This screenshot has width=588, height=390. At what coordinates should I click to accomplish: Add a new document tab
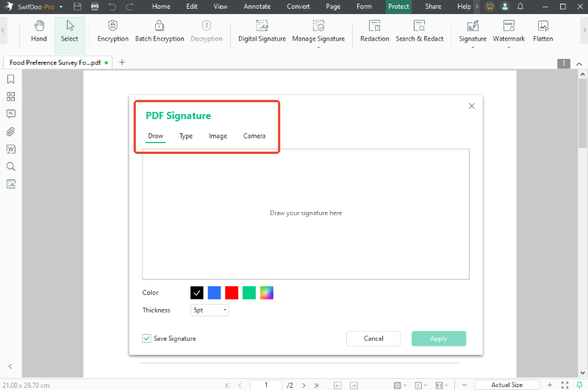(x=122, y=63)
